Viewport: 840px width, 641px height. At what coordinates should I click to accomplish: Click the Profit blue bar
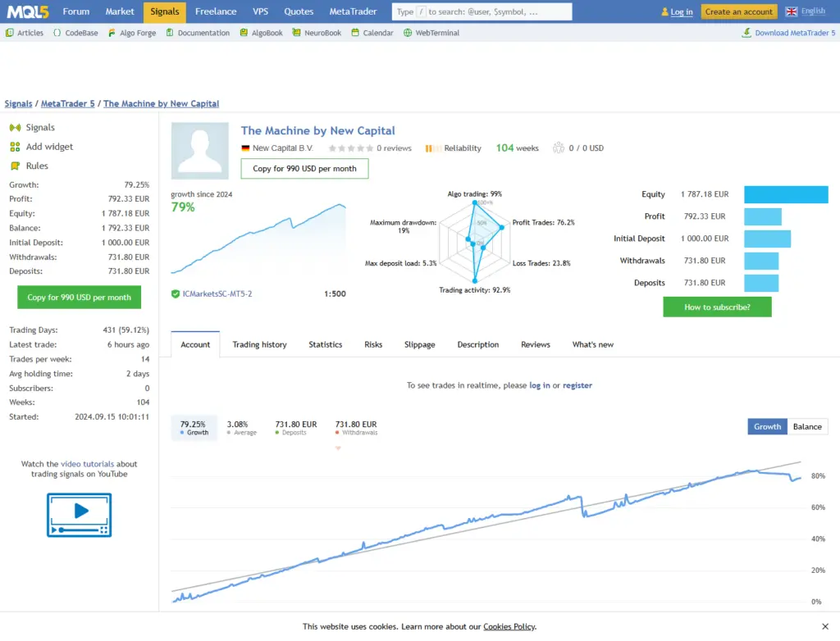tap(763, 216)
